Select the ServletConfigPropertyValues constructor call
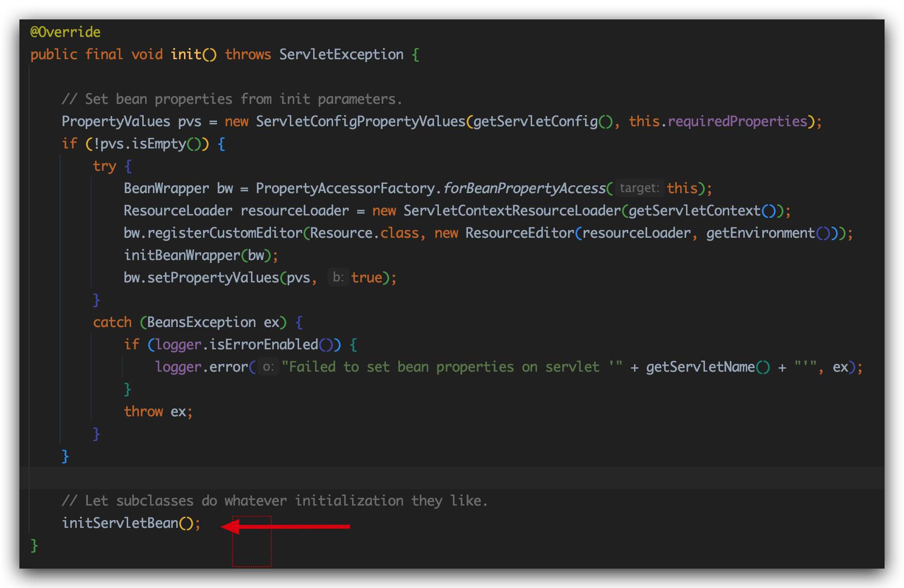This screenshot has width=904, height=588. tap(360, 121)
